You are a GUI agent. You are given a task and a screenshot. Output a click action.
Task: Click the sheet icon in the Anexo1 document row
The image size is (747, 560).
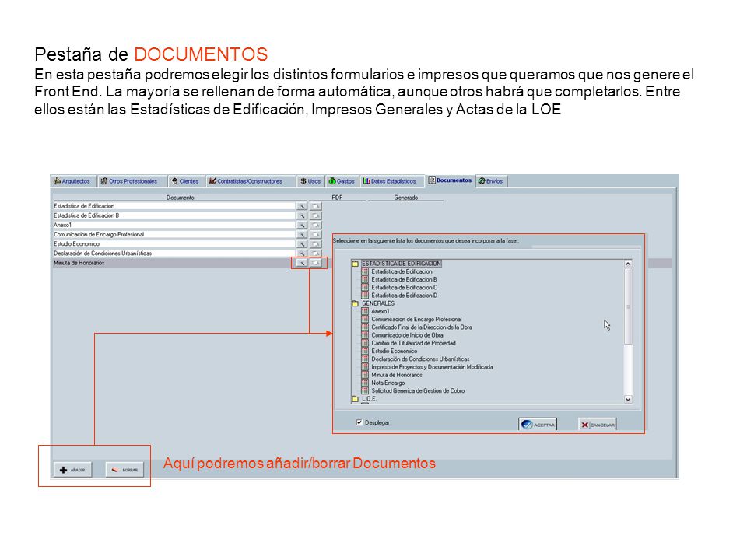(315, 226)
